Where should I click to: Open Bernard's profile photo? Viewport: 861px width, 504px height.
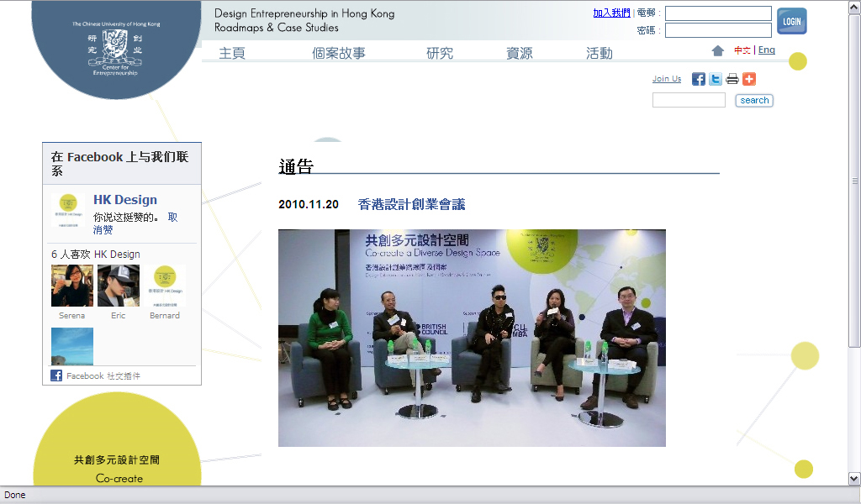point(165,286)
